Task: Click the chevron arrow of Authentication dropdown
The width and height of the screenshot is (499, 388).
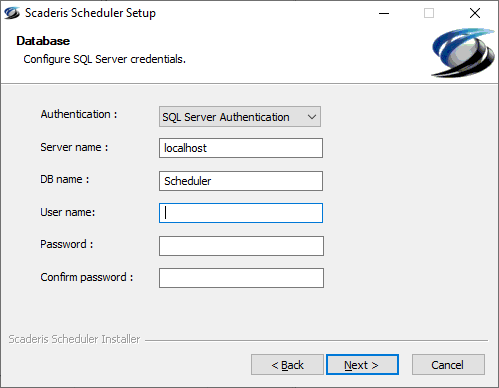Action: 312,117
